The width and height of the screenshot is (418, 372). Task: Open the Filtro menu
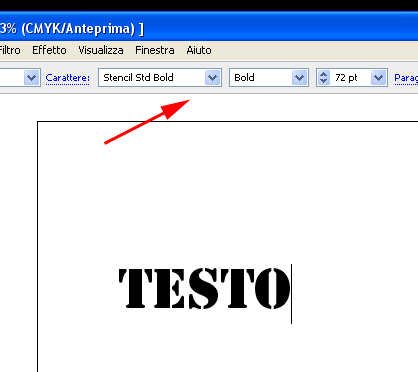pos(10,50)
